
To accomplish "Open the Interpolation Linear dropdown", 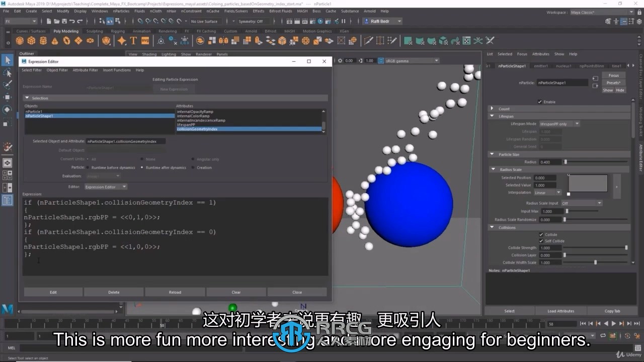I will point(547,193).
